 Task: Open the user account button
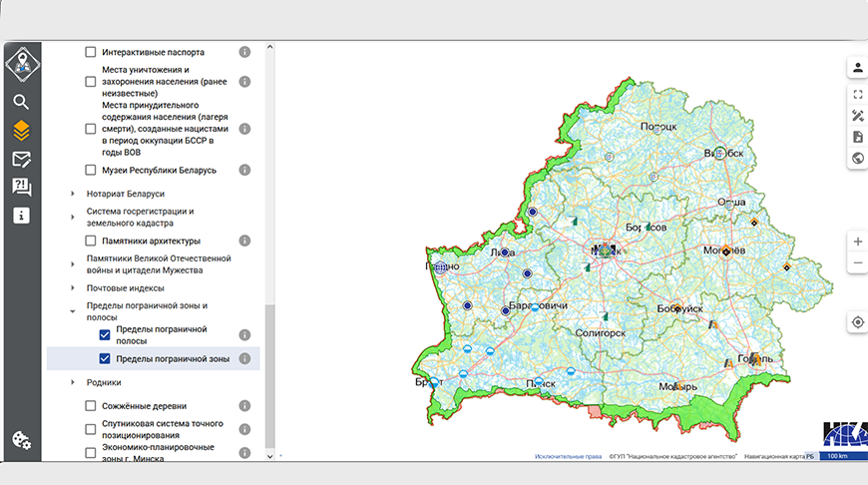pyautogui.click(x=857, y=68)
